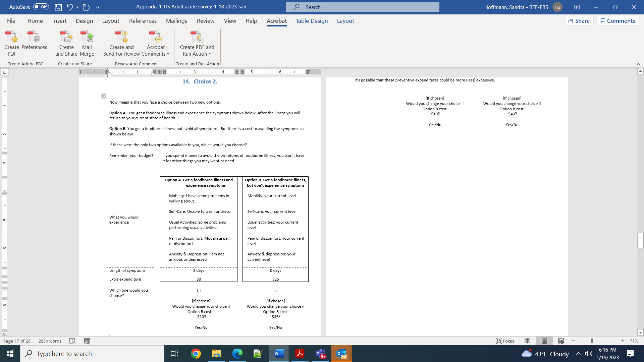This screenshot has width=644, height=362.
Task: Click the Comments button
Action: click(x=618, y=21)
